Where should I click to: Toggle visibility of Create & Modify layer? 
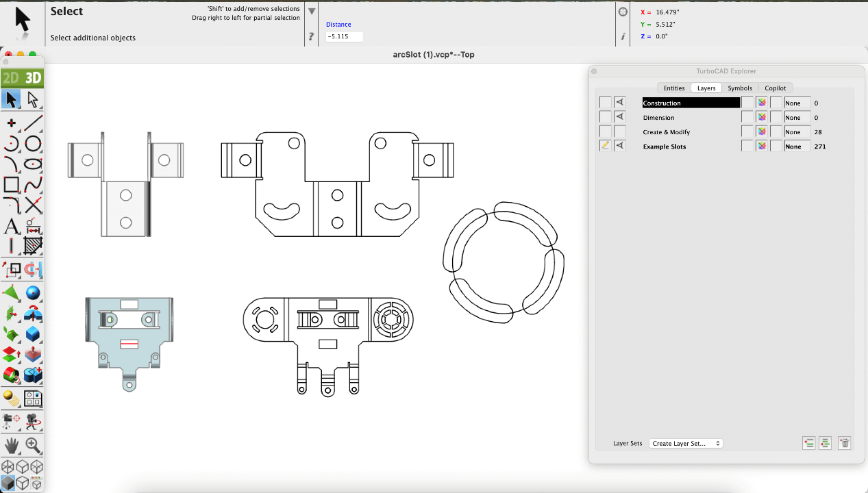620,131
